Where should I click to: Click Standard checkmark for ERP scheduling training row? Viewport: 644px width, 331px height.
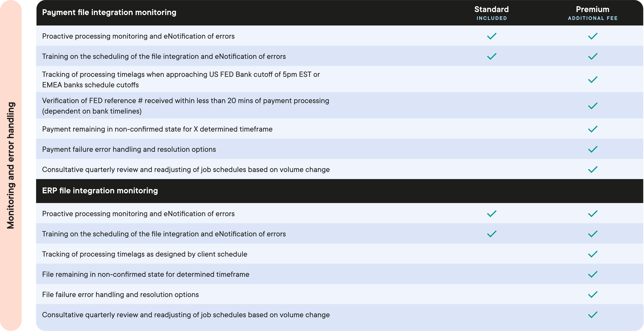492,234
